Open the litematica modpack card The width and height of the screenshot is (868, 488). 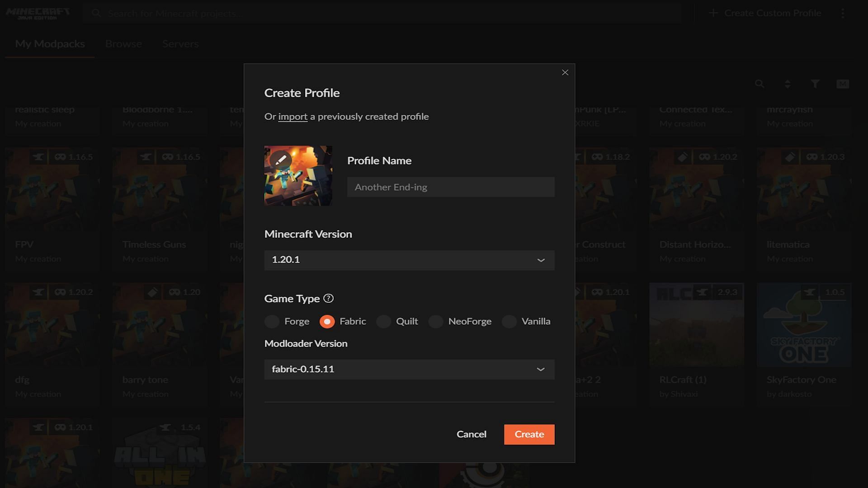point(804,209)
